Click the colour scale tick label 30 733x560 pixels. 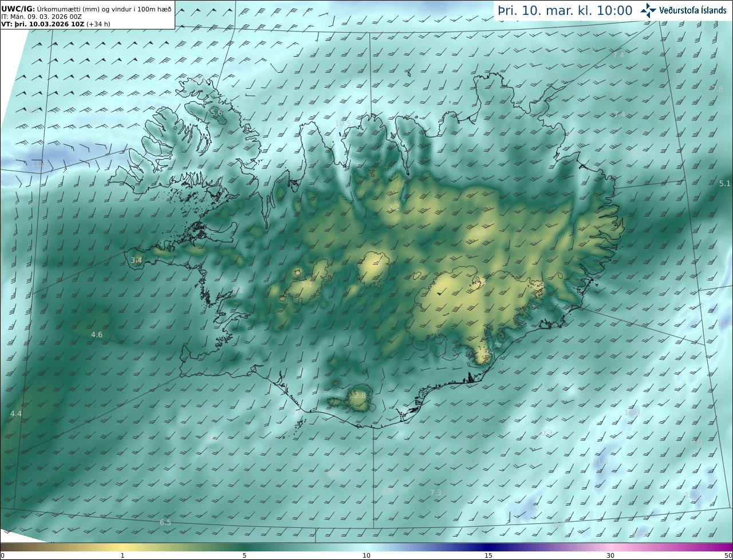coord(610,555)
